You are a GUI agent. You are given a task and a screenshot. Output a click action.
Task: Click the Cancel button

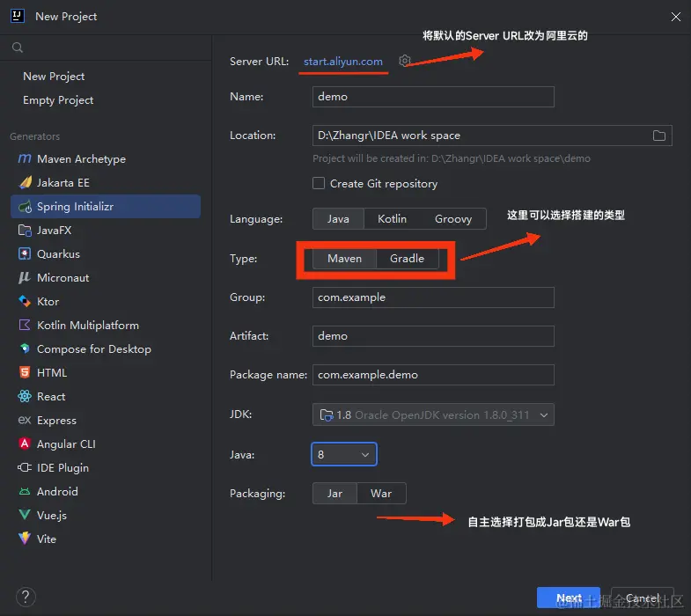point(643,598)
